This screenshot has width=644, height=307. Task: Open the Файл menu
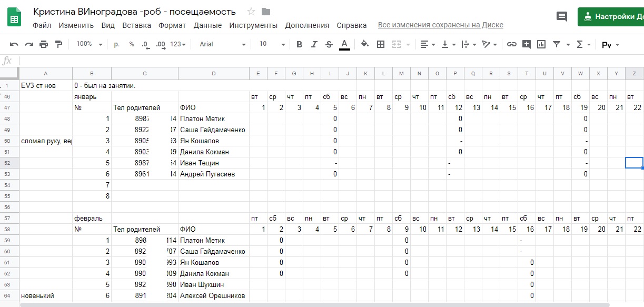(x=42, y=25)
